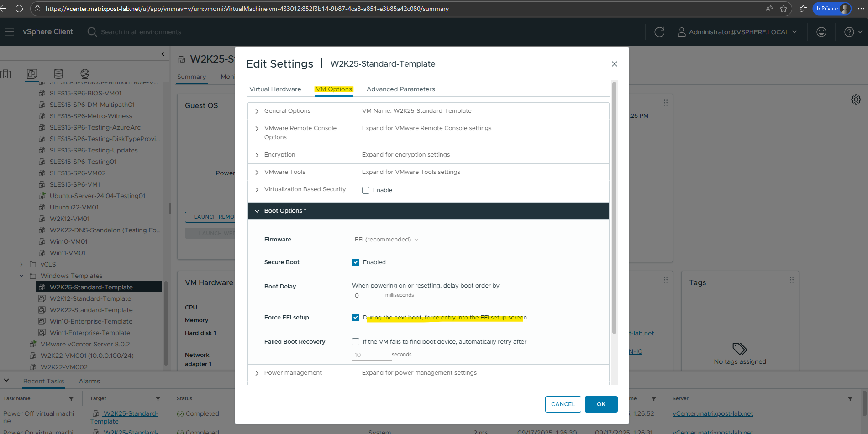Click the Tags card drag handle icon
Screen dimensions: 868x434
pos(792,280)
